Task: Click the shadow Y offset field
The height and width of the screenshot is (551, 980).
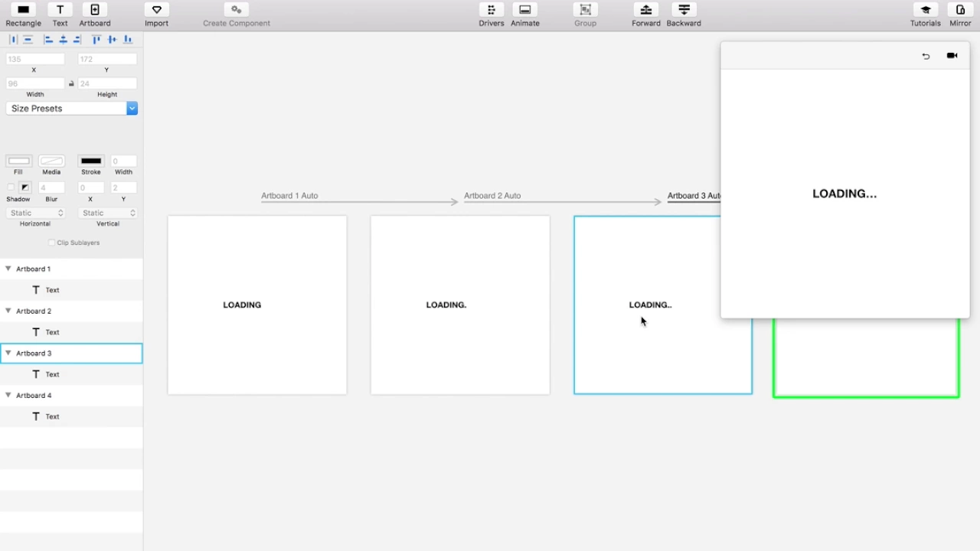Action: [124, 187]
